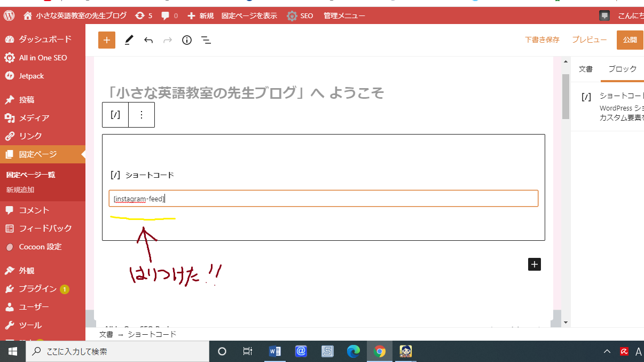Click 文書 in the bottom breadcrumb
The width and height of the screenshot is (644, 362).
point(106,334)
